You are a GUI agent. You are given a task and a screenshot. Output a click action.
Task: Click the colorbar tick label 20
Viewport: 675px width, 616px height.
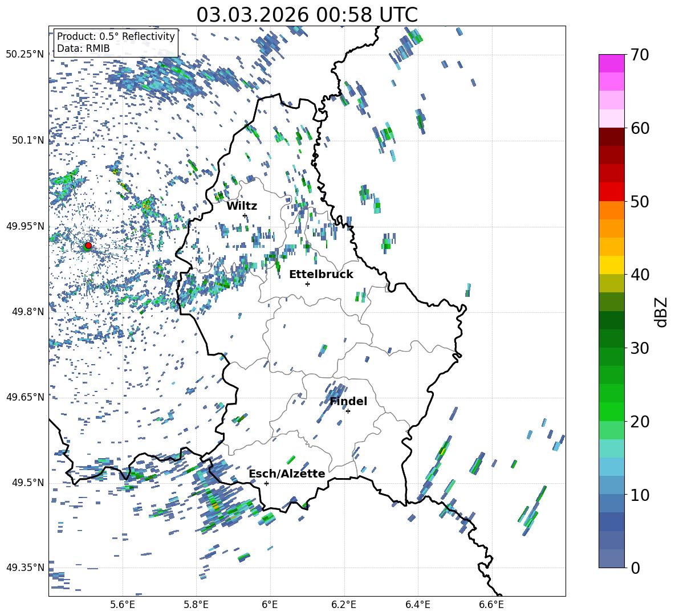point(640,421)
